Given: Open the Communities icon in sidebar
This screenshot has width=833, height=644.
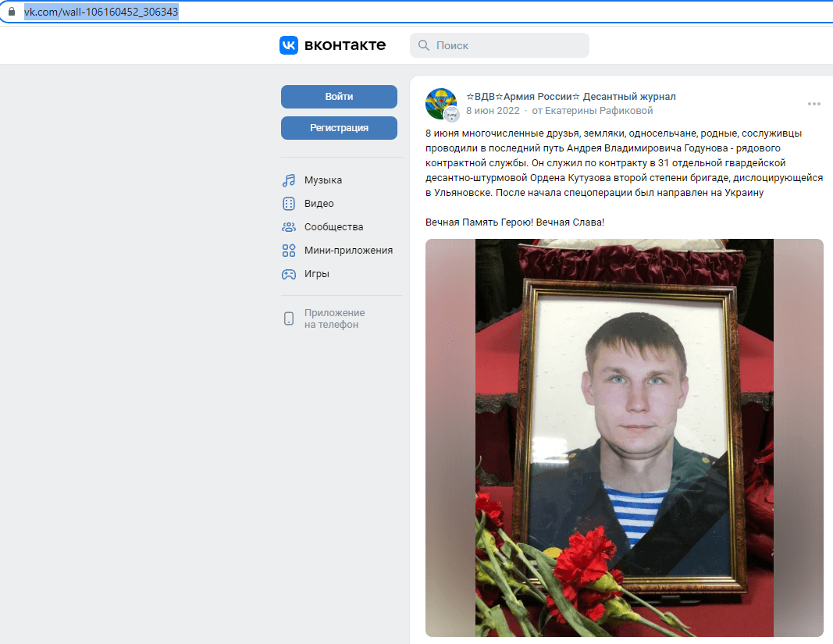Looking at the screenshot, I should (289, 227).
